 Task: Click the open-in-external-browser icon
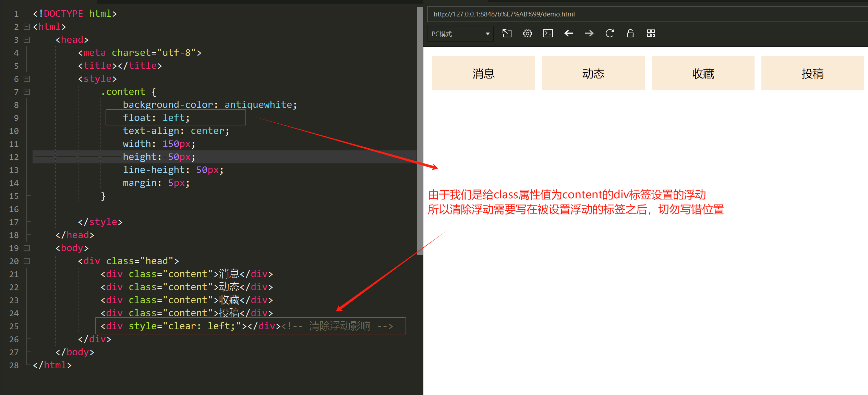507,33
